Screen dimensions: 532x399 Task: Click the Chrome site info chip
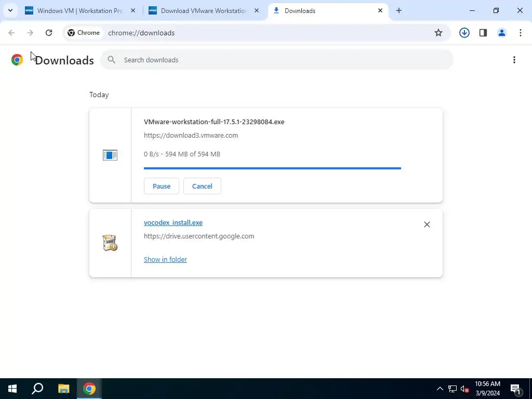84,33
